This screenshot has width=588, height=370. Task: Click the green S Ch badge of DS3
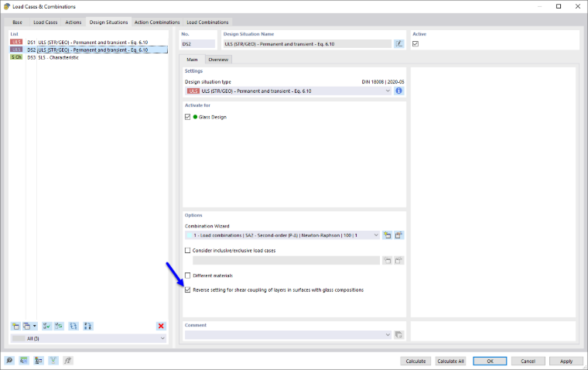[x=16, y=57]
